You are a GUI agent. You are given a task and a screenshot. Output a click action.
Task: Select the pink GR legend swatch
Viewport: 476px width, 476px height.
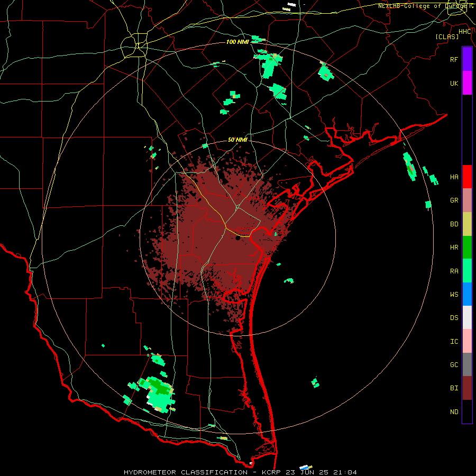(x=467, y=200)
